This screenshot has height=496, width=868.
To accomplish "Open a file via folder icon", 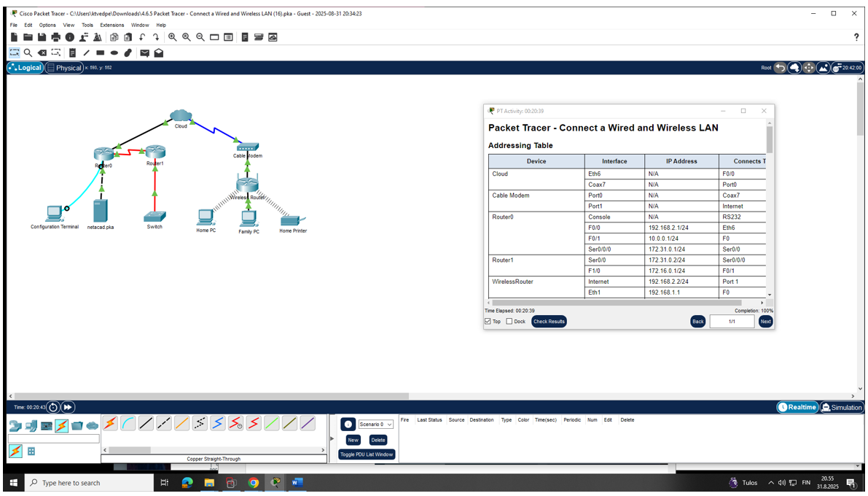I will coord(28,37).
